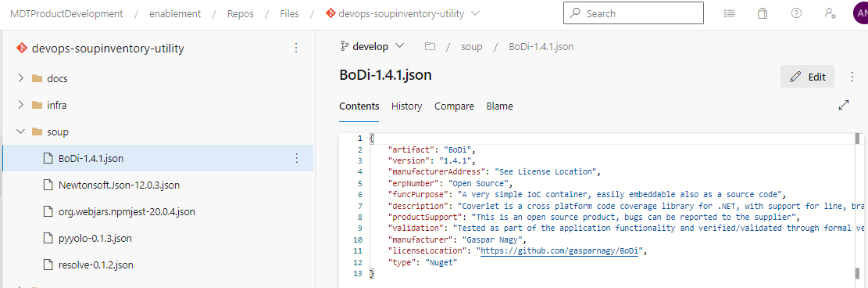Click BoDi-1.4.1.json in the file path
868x288 pixels.
pyautogui.click(x=541, y=47)
